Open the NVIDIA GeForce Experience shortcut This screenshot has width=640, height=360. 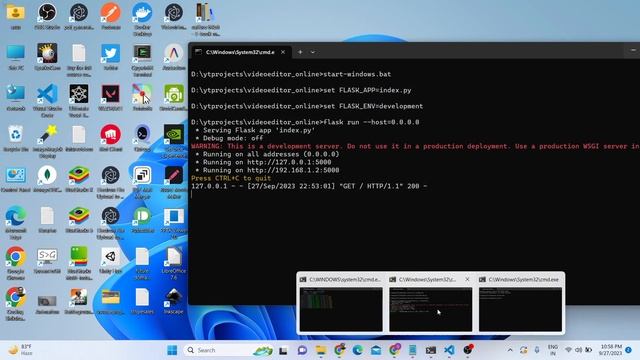(174, 141)
